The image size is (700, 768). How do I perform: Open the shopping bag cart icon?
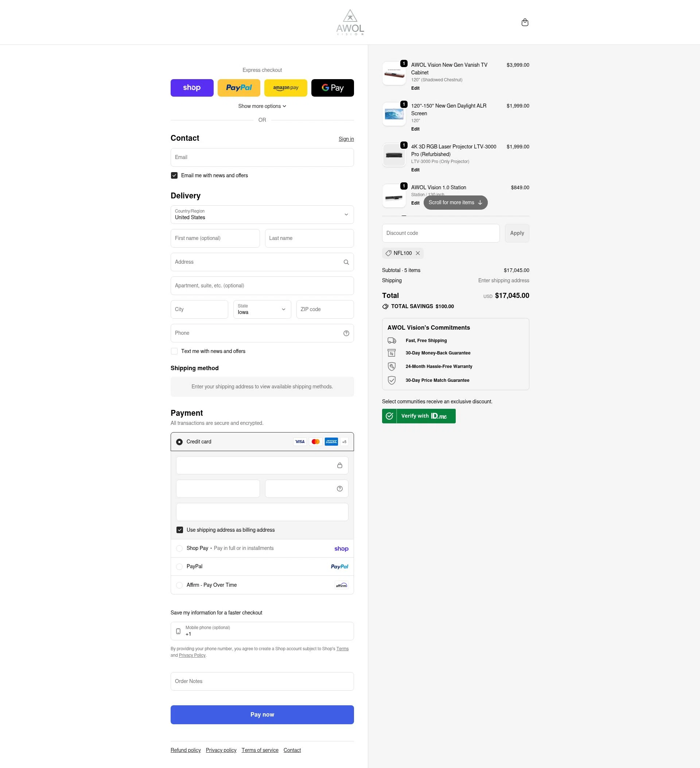pyautogui.click(x=524, y=23)
